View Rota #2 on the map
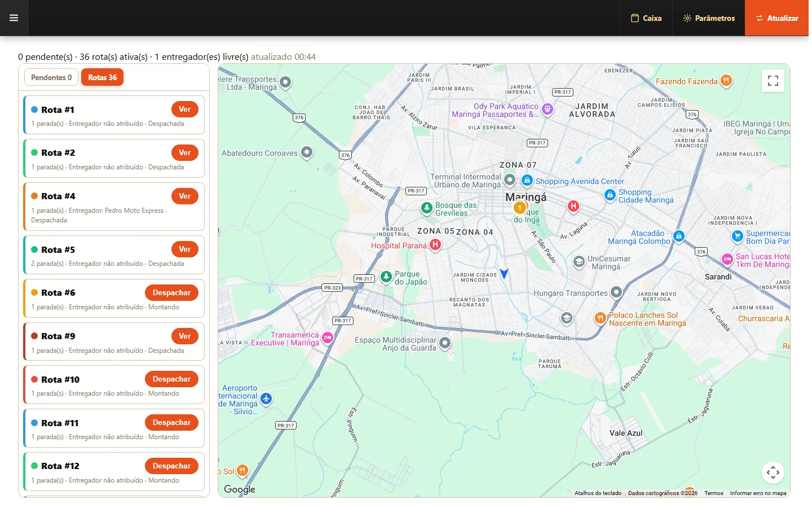 (x=185, y=153)
